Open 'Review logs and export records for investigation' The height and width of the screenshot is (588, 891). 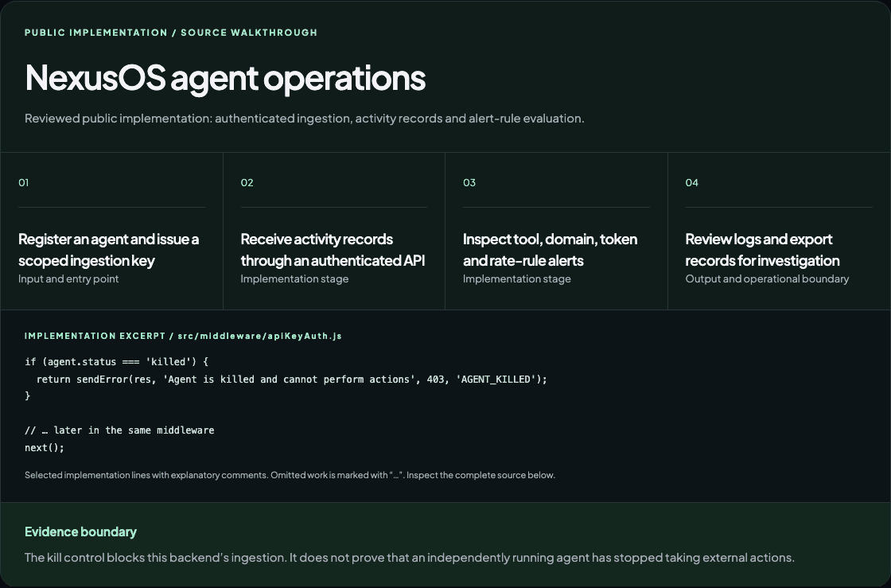click(x=763, y=249)
